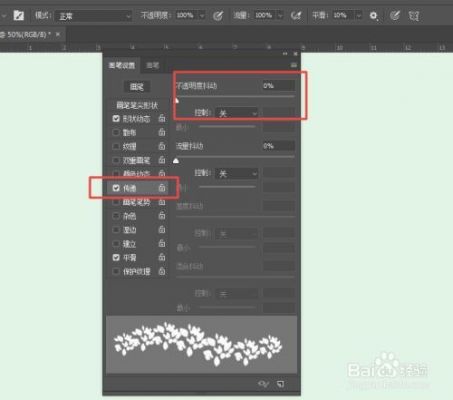Uncheck the 形状动态 checkbox

point(116,119)
